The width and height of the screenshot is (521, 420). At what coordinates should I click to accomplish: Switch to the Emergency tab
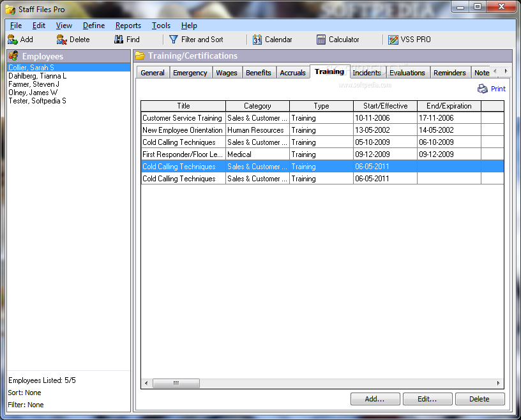pos(190,72)
